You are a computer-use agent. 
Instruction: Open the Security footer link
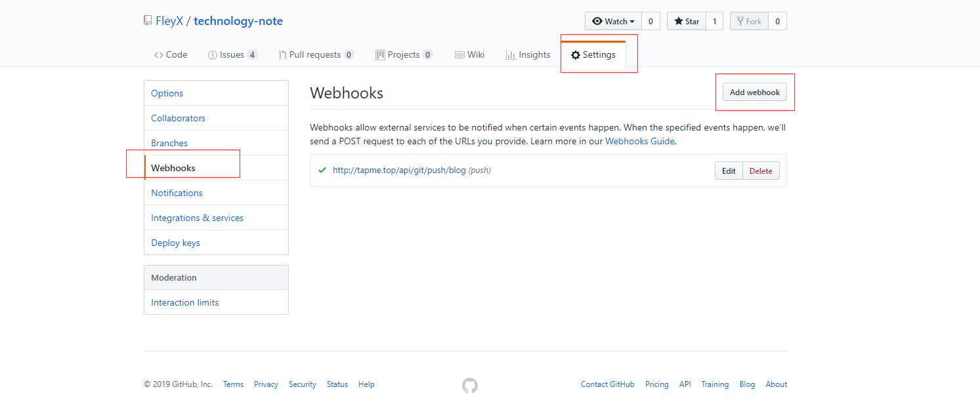tap(303, 384)
